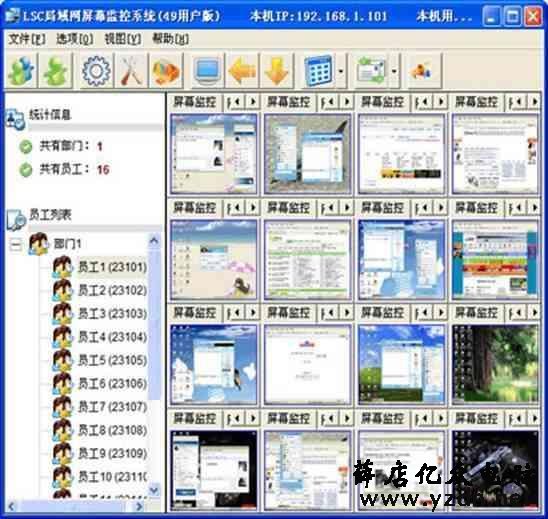Click avatar icon of 员工10

pos(62,477)
